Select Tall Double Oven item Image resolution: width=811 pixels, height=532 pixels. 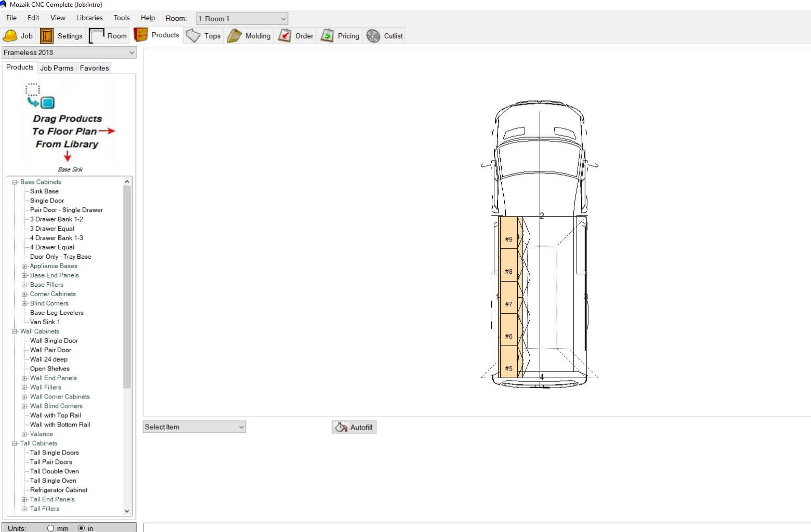55,471
